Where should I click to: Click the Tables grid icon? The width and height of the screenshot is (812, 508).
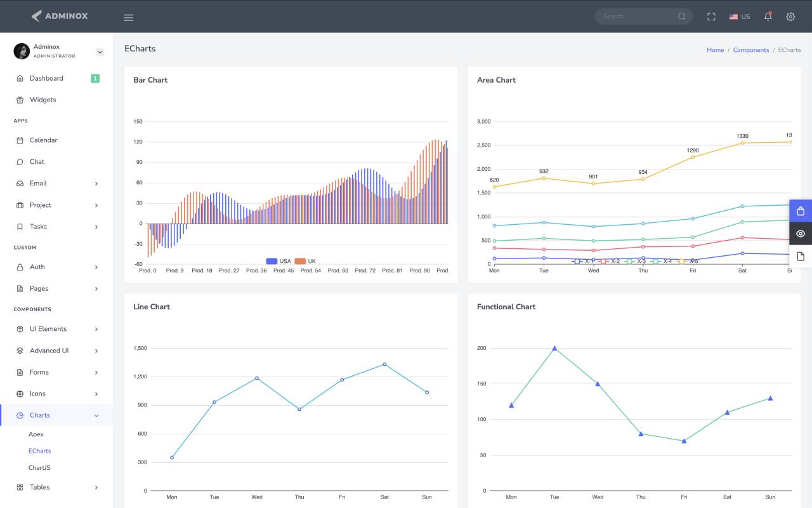tap(20, 487)
